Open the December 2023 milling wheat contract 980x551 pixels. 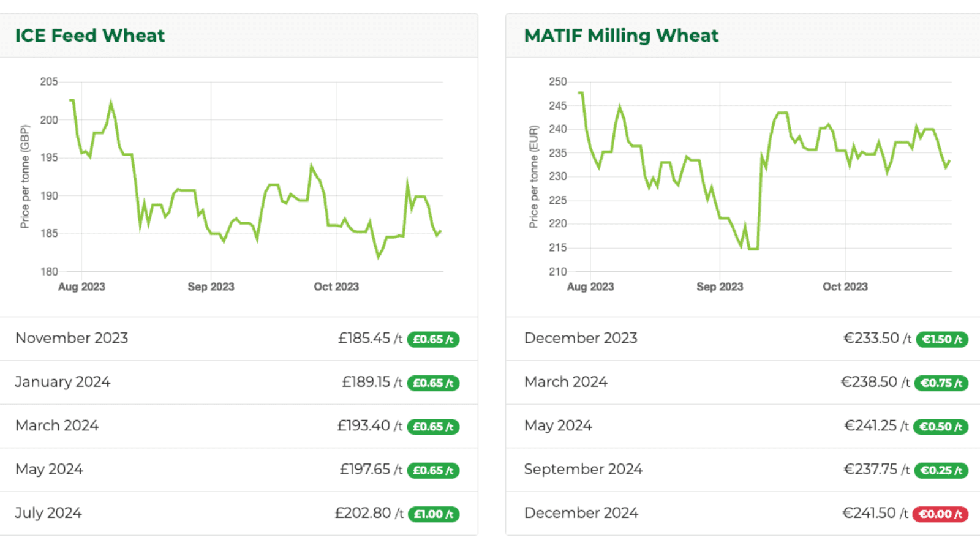[x=581, y=339]
